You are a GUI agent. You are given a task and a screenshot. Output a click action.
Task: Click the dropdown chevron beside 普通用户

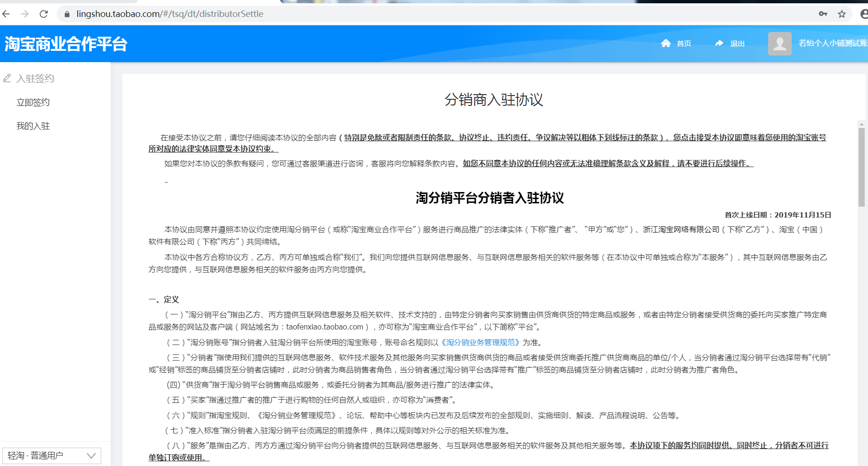click(91, 456)
